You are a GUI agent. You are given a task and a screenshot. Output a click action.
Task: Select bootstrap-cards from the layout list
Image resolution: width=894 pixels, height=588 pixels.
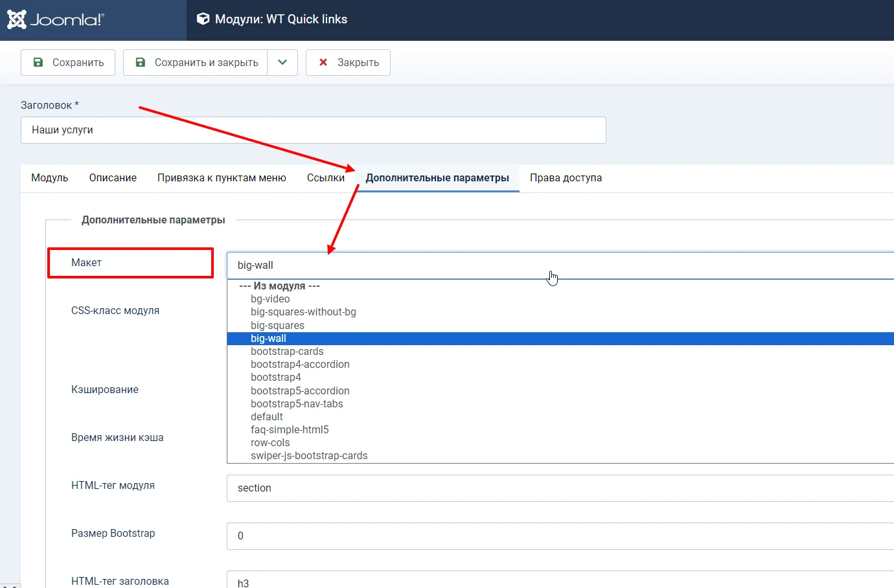[287, 351]
